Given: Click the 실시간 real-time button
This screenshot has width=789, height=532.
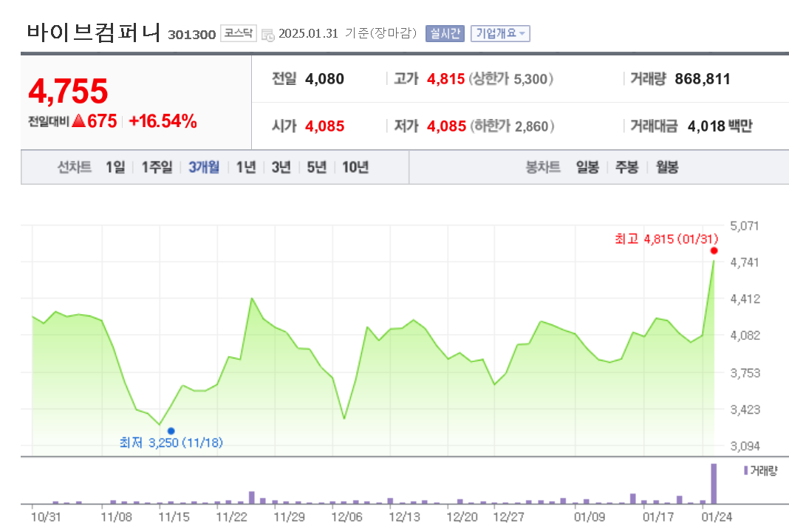Looking at the screenshot, I should (x=445, y=34).
